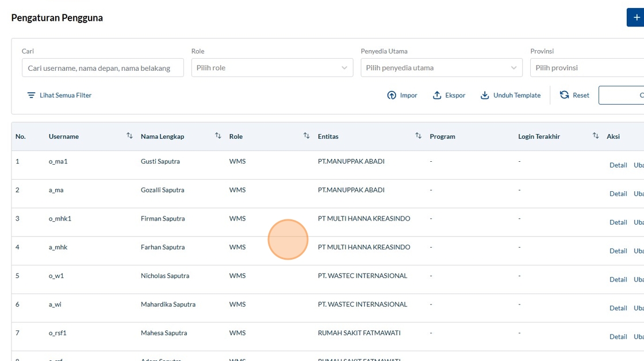
Task: Sort table by Login Terakhir column
Action: 596,136
